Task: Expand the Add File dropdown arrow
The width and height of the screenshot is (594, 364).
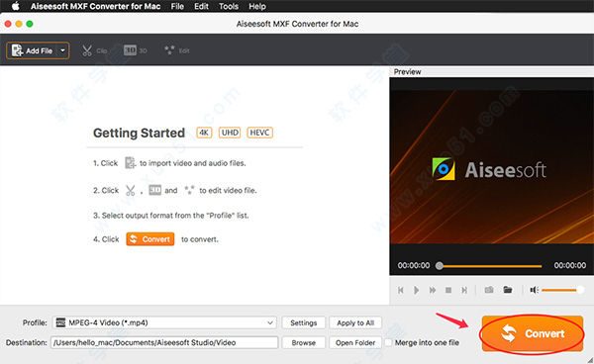Action: (x=63, y=50)
